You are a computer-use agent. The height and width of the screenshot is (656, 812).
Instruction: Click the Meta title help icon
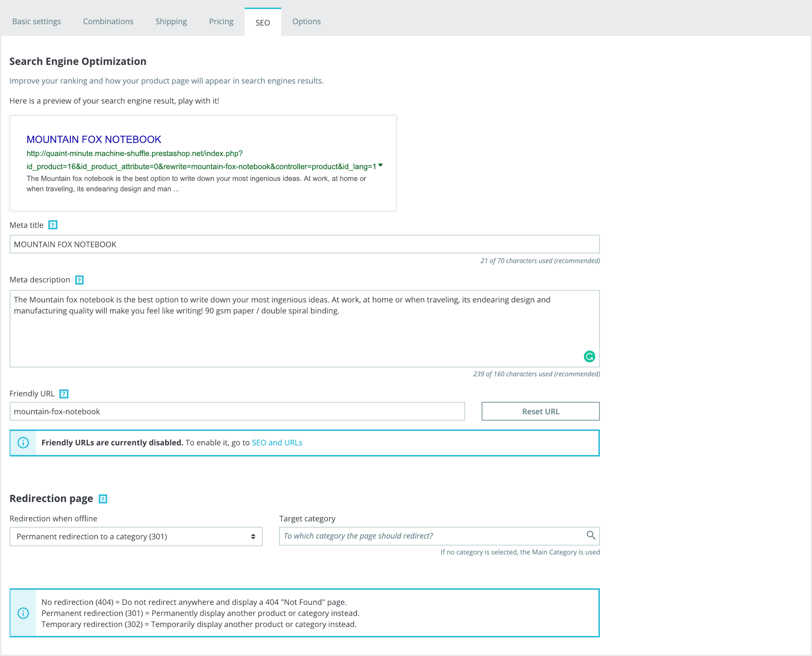tap(53, 225)
